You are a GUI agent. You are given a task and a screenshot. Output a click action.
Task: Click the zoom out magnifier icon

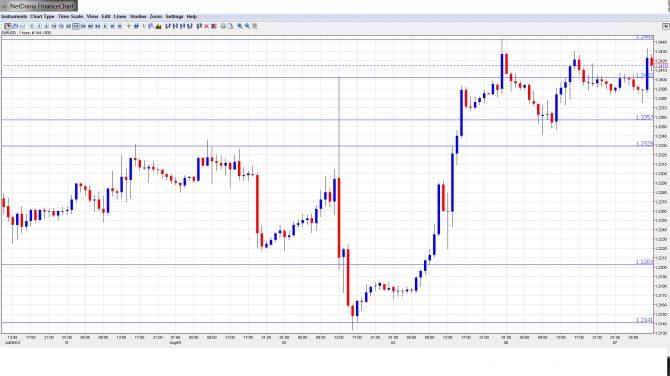pyautogui.click(x=247, y=26)
